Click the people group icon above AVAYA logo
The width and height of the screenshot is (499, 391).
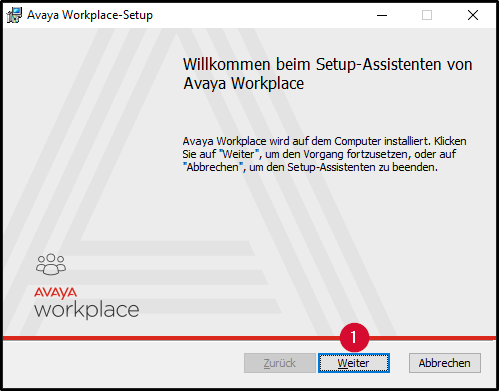tap(51, 264)
